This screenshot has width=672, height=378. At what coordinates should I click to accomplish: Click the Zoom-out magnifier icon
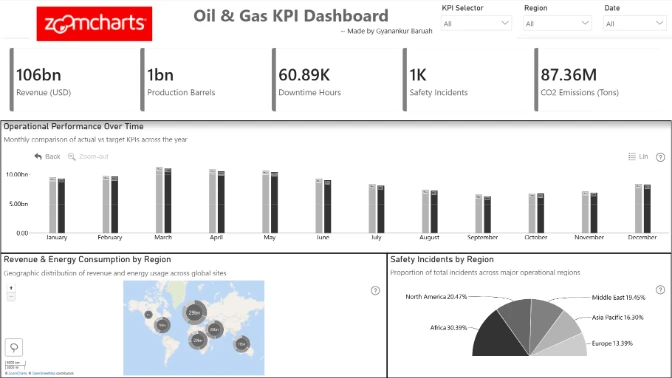pyautogui.click(x=72, y=156)
